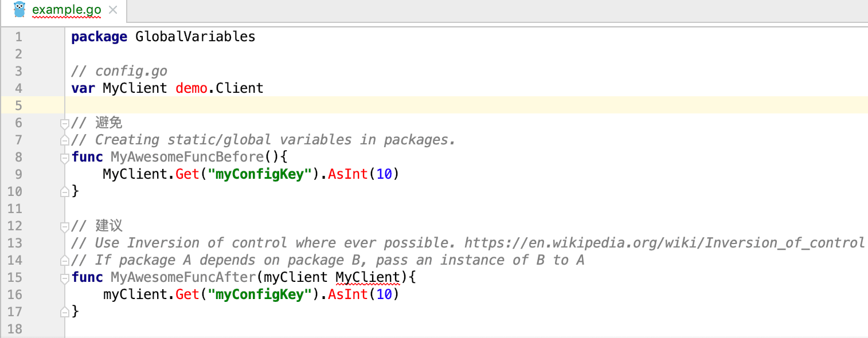
Task: Collapse the MyAwesomeFuncBefore function fold
Action: click(x=65, y=158)
